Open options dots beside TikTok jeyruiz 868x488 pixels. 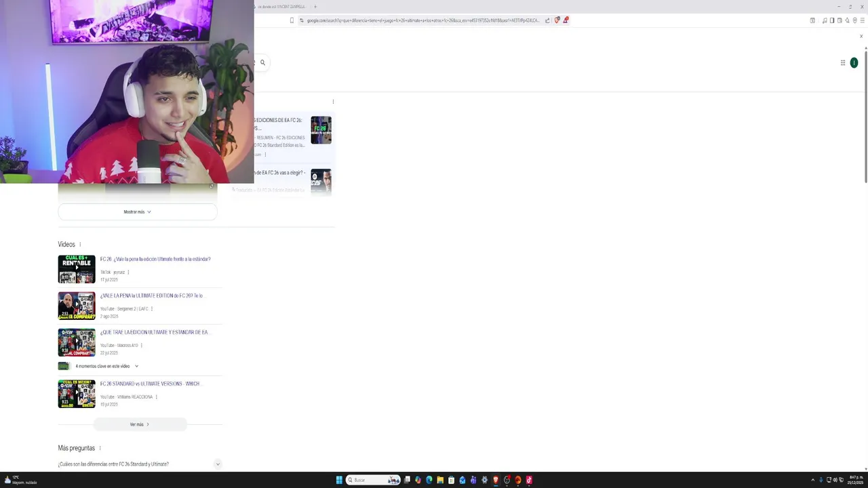coord(128,272)
